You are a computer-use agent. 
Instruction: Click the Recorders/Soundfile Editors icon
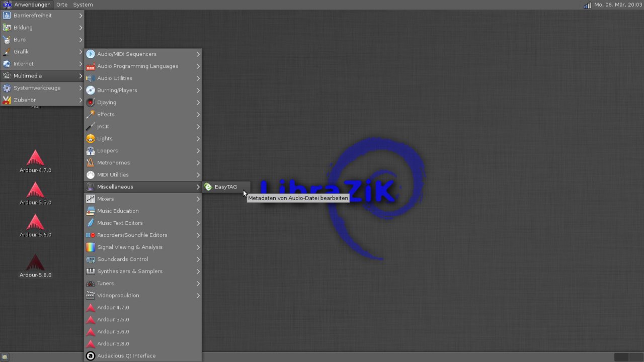click(x=91, y=235)
